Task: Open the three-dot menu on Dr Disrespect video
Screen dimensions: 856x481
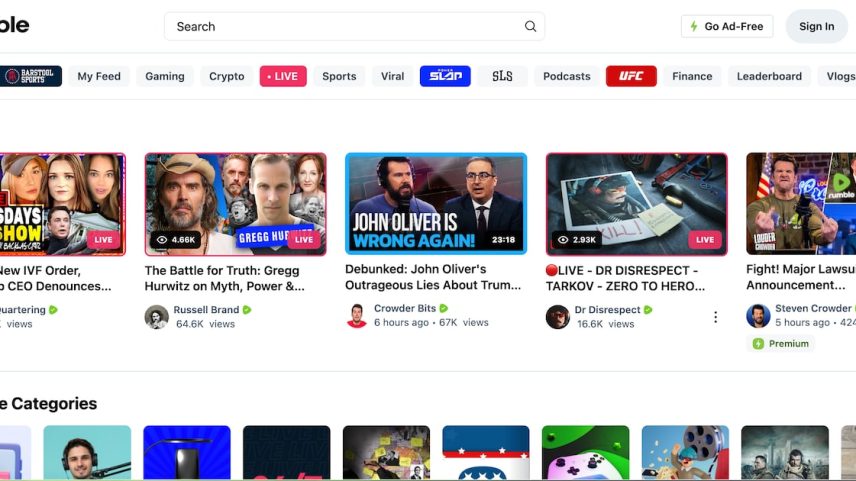Action: [715, 317]
